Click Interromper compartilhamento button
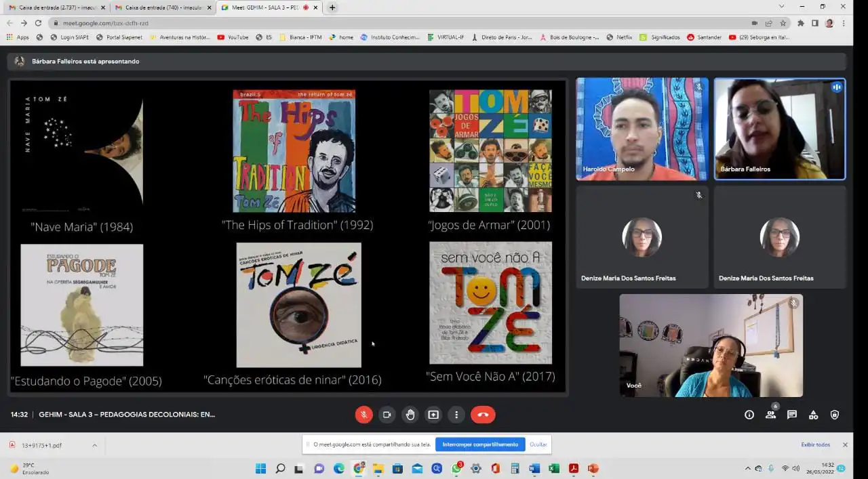 pyautogui.click(x=480, y=444)
